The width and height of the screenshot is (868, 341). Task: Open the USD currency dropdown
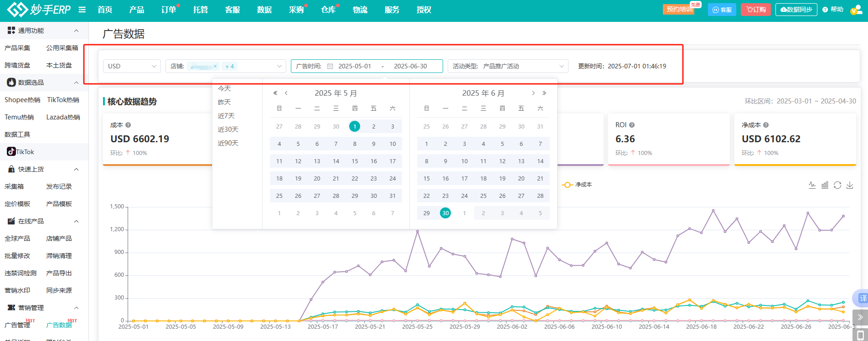coord(132,66)
